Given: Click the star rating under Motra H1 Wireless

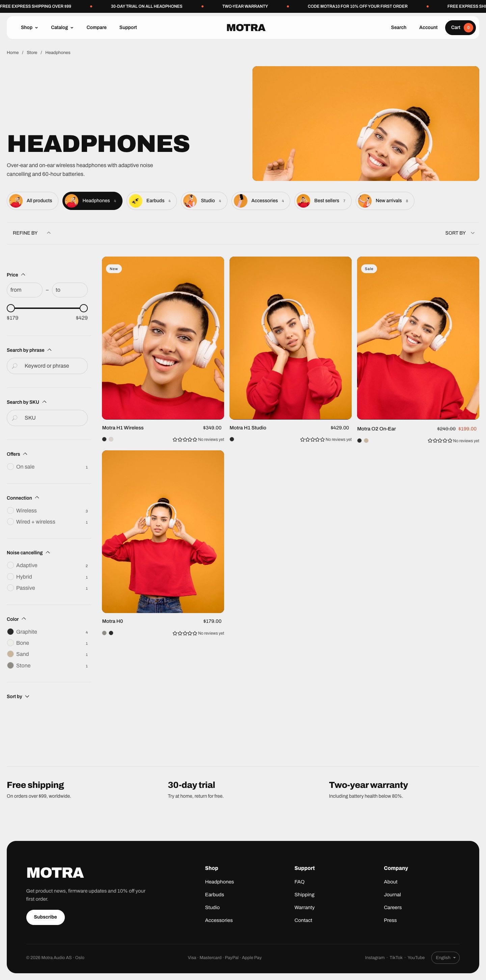Looking at the screenshot, I should click(x=185, y=440).
